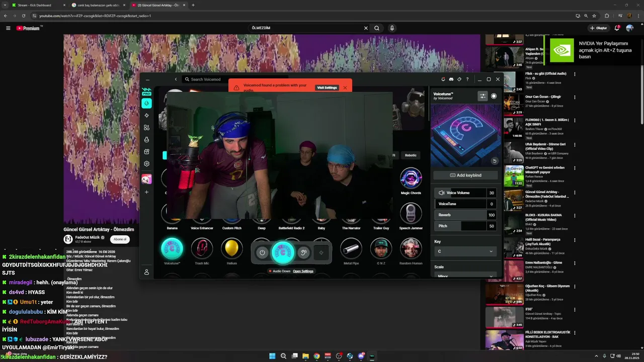Click Abone ol subscribe button
Viewport: 644px width, 362px height.
[x=120, y=239]
